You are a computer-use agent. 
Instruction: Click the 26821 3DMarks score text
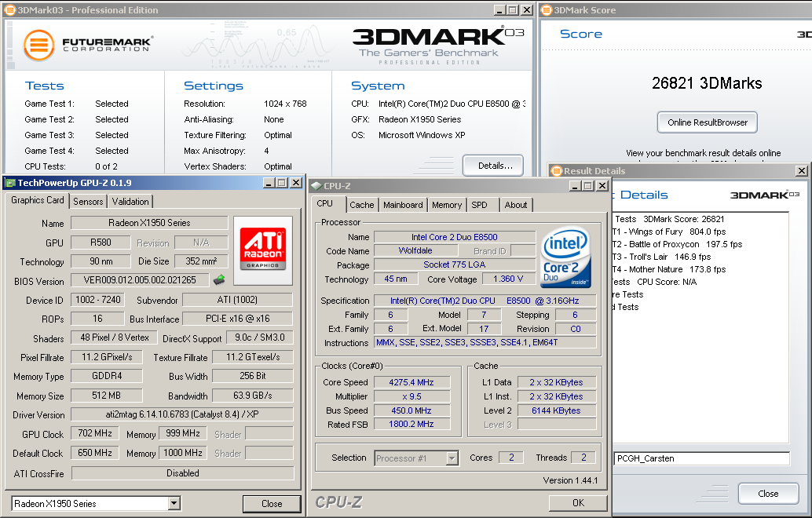click(x=707, y=83)
